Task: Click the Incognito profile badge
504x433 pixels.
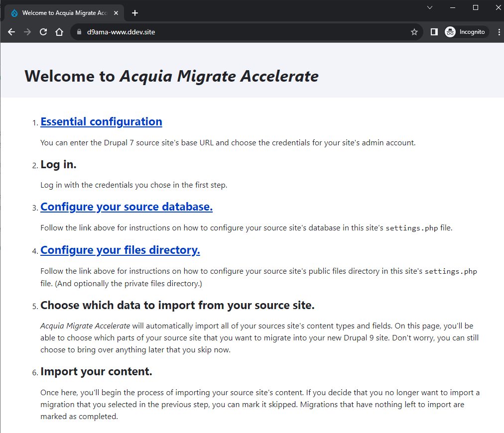Action: pyautogui.click(x=466, y=31)
